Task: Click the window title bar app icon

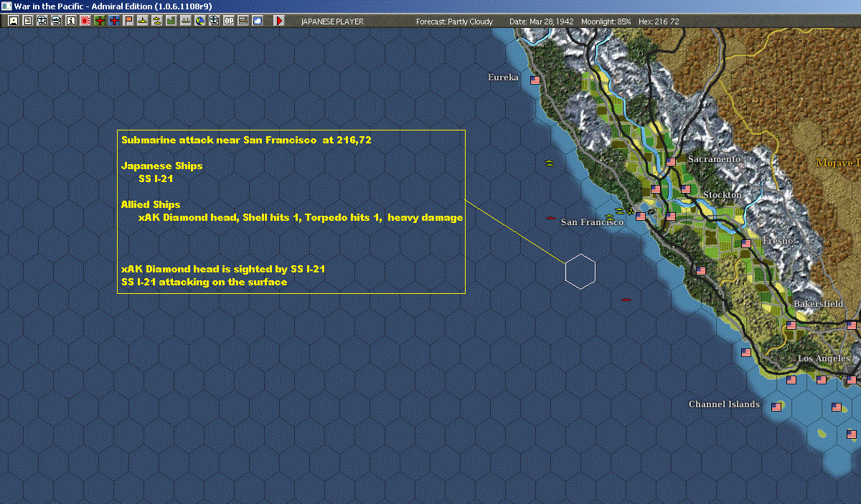Action: [x=6, y=6]
